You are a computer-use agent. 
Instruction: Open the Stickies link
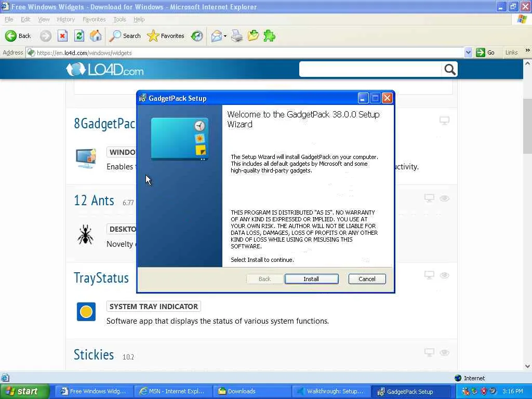tap(94, 355)
